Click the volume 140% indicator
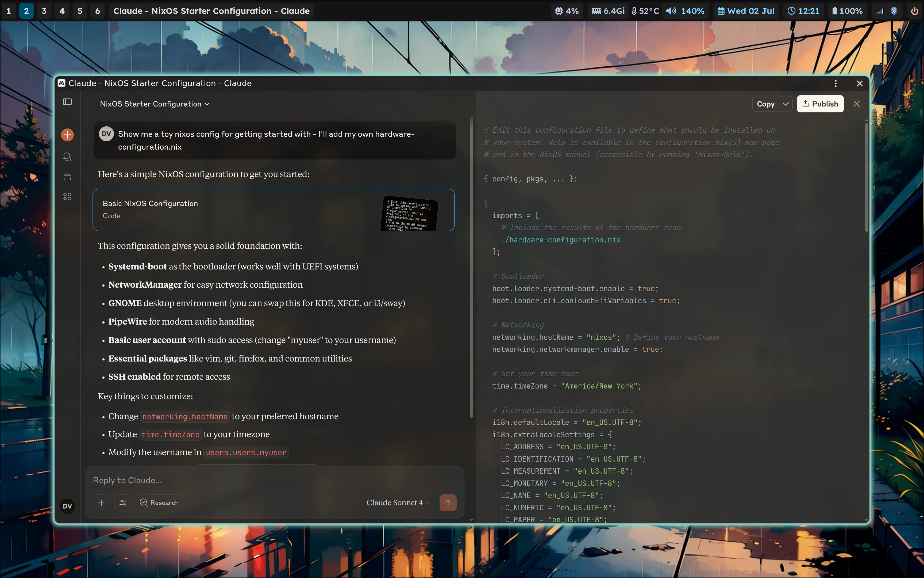 (685, 11)
